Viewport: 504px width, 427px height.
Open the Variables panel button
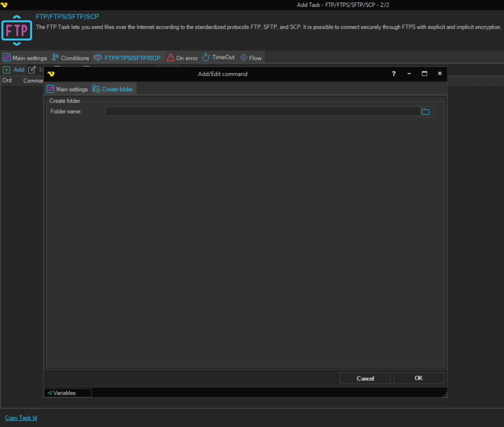pos(67,393)
